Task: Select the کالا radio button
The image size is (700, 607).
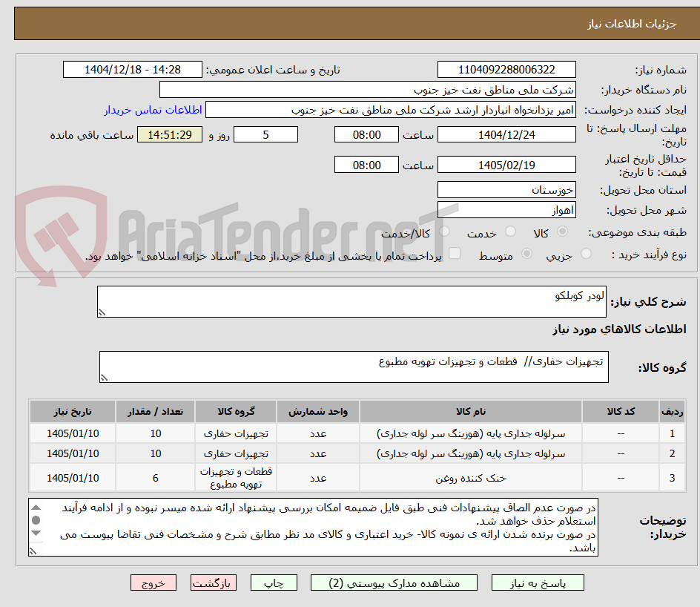Action: click(x=563, y=232)
